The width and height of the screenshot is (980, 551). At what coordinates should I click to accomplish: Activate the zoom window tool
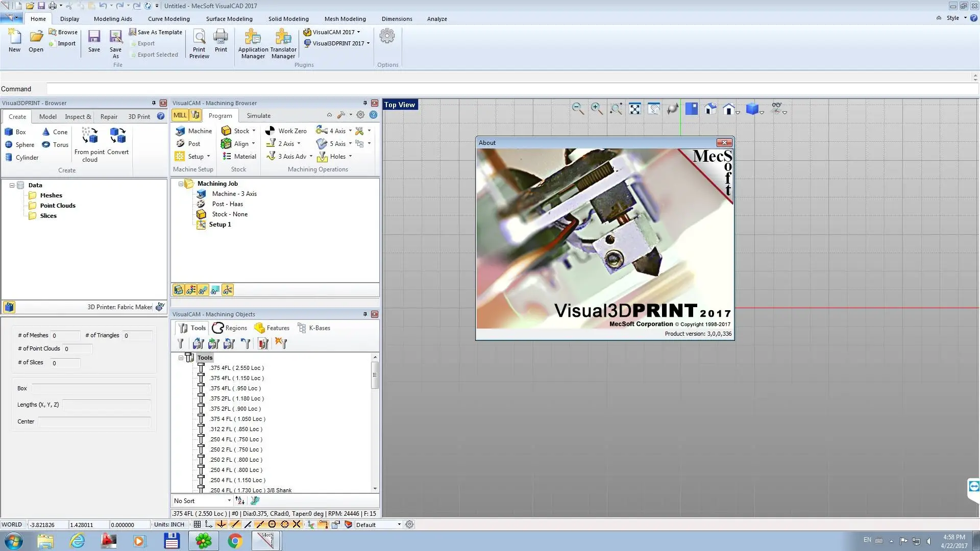click(x=616, y=109)
